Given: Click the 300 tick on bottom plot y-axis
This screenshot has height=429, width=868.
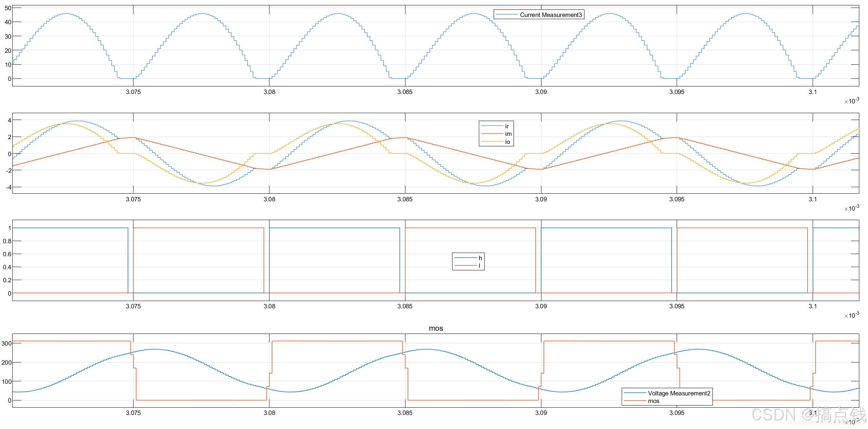Looking at the screenshot, I should click(7, 343).
